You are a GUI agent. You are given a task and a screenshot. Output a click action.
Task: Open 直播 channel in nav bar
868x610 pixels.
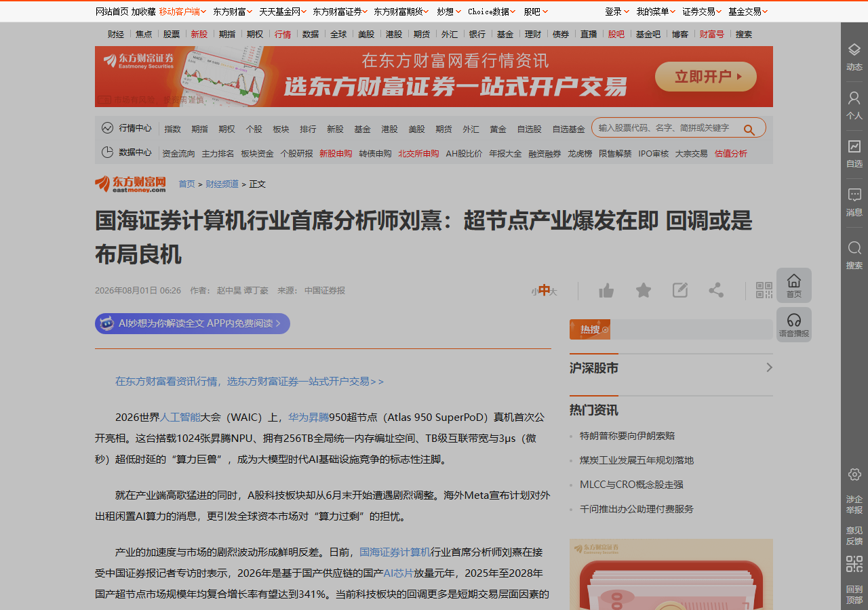click(x=589, y=35)
